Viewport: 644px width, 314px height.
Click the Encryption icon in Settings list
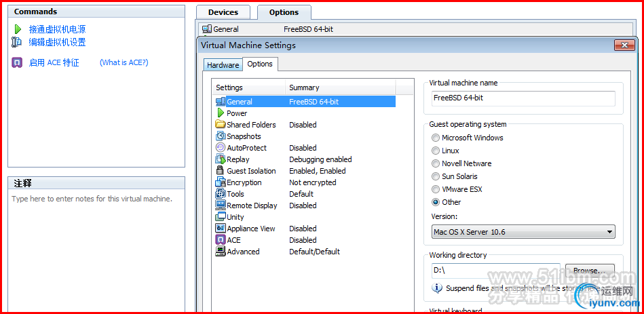click(x=221, y=182)
